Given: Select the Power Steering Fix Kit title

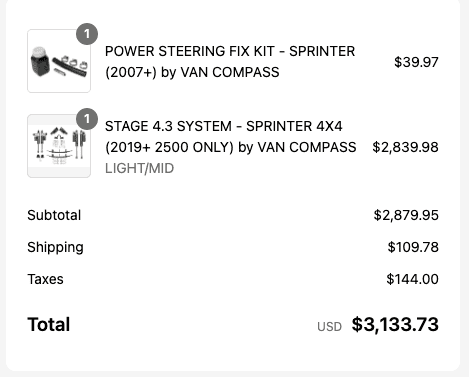Looking at the screenshot, I should (x=230, y=62).
